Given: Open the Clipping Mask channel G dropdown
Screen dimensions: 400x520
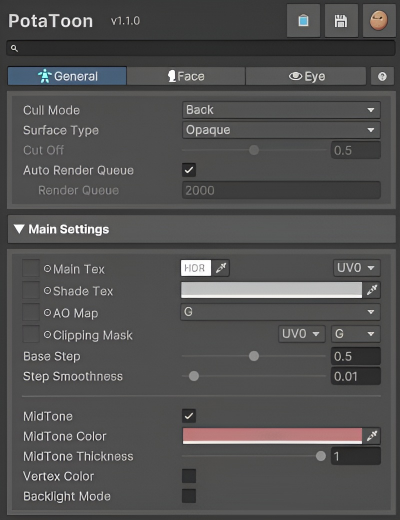Looking at the screenshot, I should [x=356, y=334].
